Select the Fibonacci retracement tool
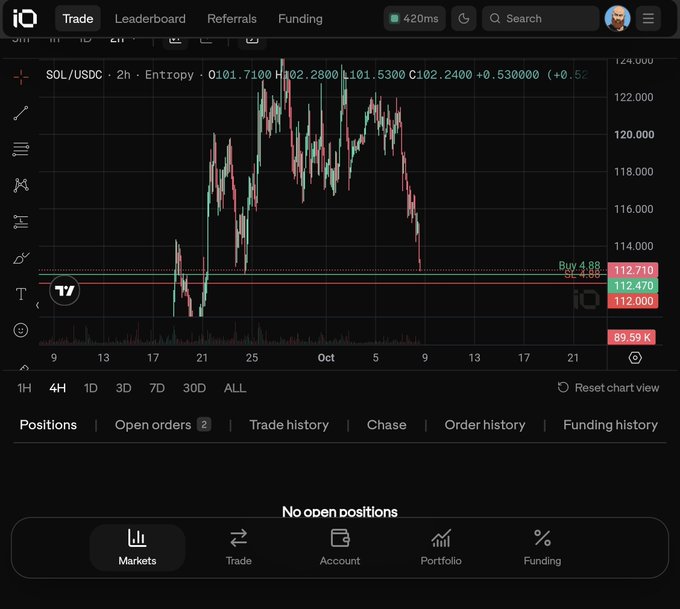The width and height of the screenshot is (680, 609). coord(21,149)
